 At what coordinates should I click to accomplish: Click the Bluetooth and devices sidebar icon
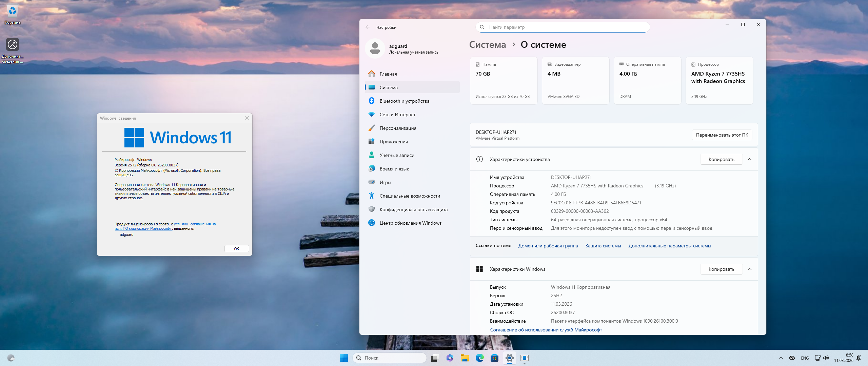point(372,101)
